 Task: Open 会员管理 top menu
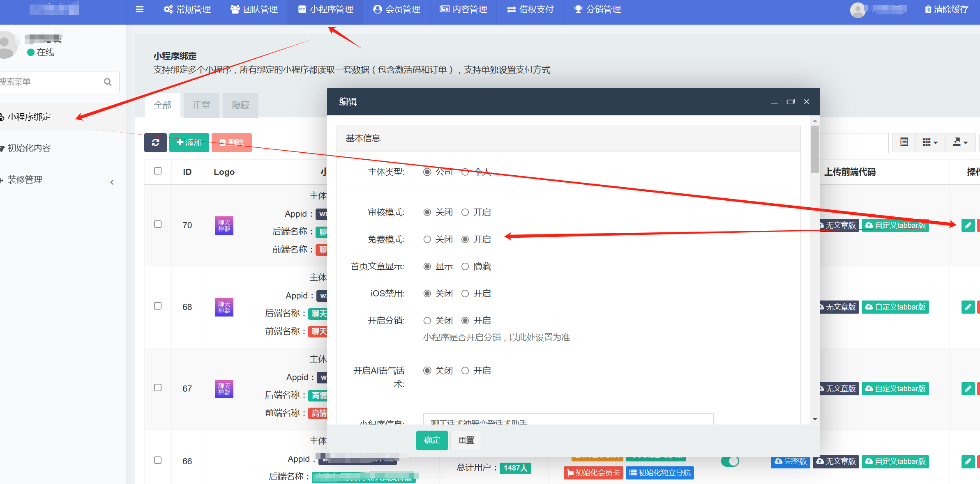click(397, 9)
